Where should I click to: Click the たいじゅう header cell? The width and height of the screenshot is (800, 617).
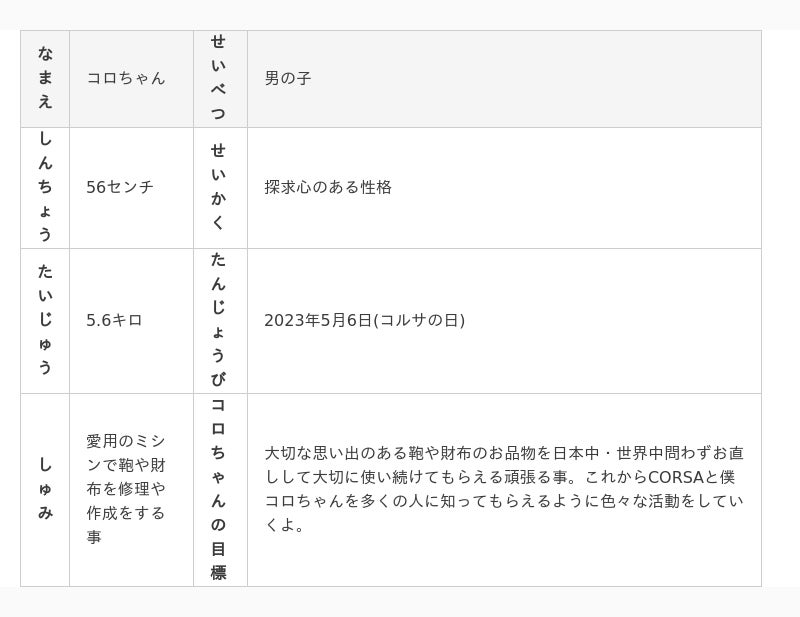[45, 320]
